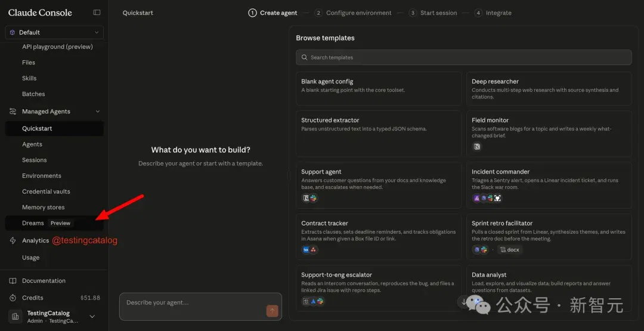
Task: Open the Batches page
Action: [33, 94]
